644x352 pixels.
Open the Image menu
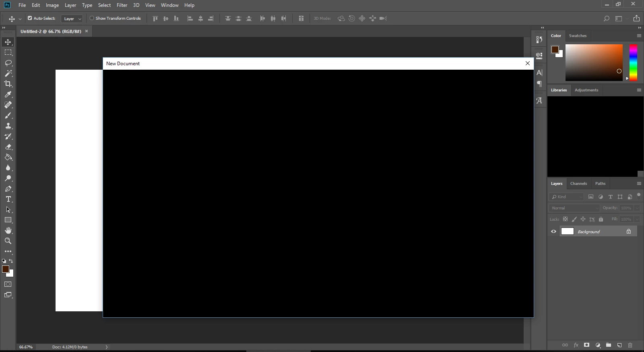tap(52, 5)
